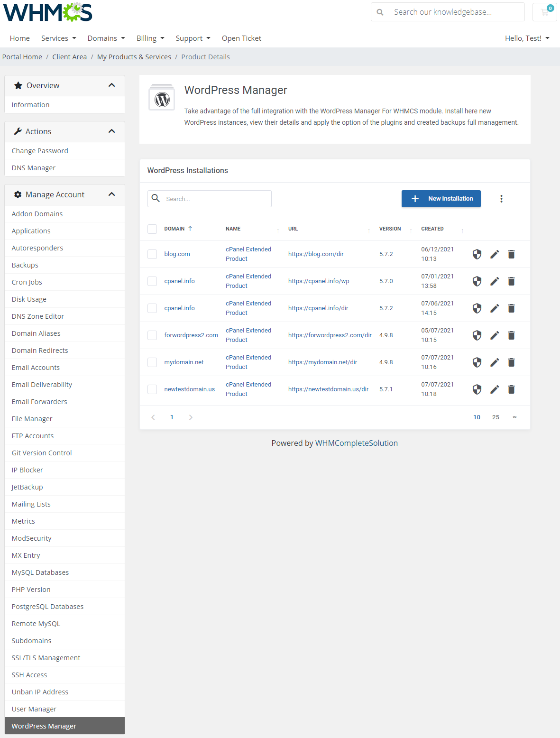This screenshot has width=560, height=738.
Task: Open shield icon for mydomain.net row
Action: point(477,362)
